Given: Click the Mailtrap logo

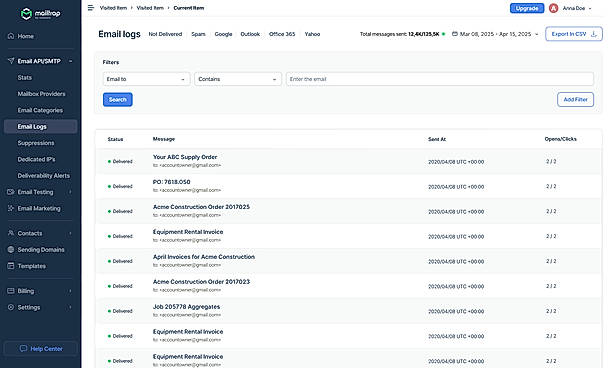Looking at the screenshot, I should click(x=40, y=14).
